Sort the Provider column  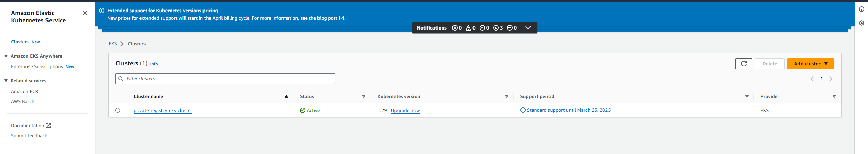834,96
